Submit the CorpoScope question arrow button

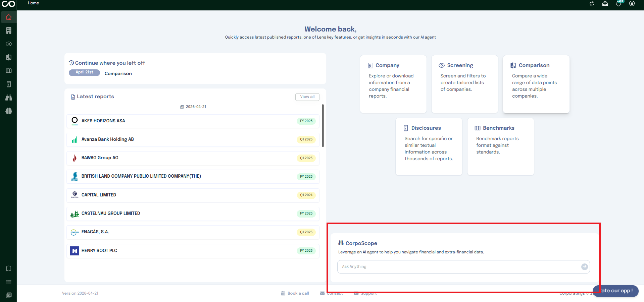tap(585, 266)
